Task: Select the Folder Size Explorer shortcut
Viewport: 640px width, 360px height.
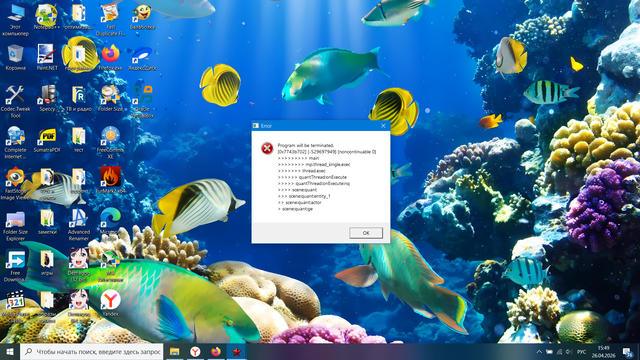Action: click(15, 226)
